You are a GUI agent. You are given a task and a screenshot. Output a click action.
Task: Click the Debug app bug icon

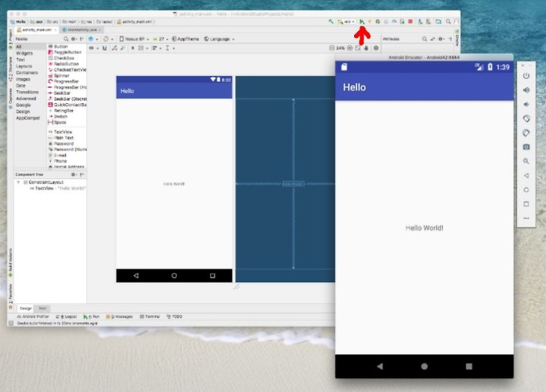378,21
